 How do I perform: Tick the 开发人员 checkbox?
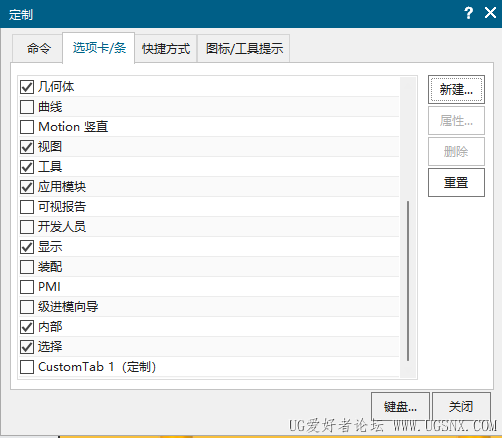27,227
